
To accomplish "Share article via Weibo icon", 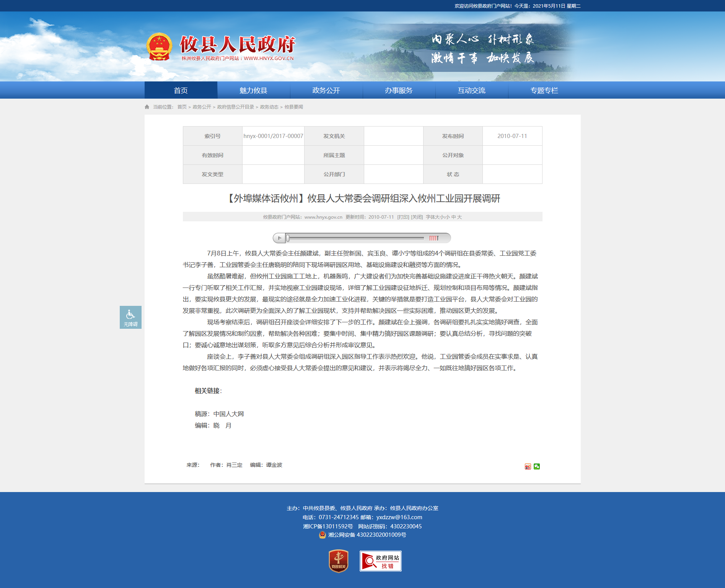I will [528, 466].
